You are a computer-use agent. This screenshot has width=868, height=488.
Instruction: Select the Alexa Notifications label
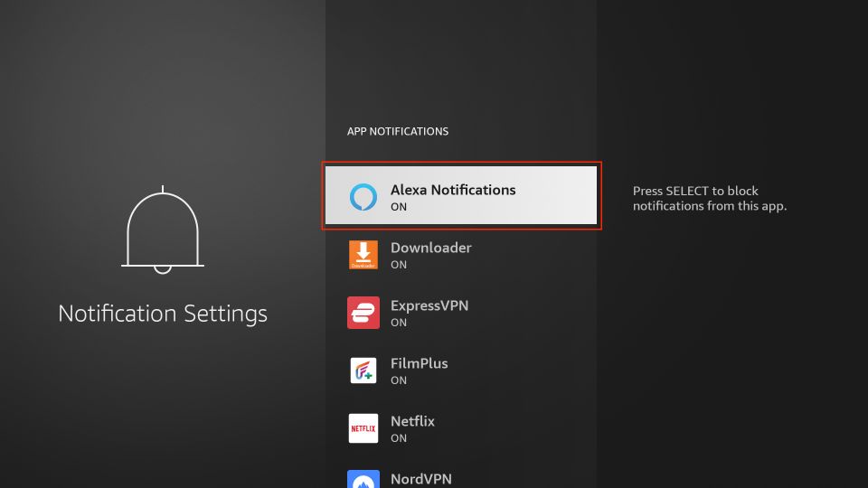(x=453, y=190)
